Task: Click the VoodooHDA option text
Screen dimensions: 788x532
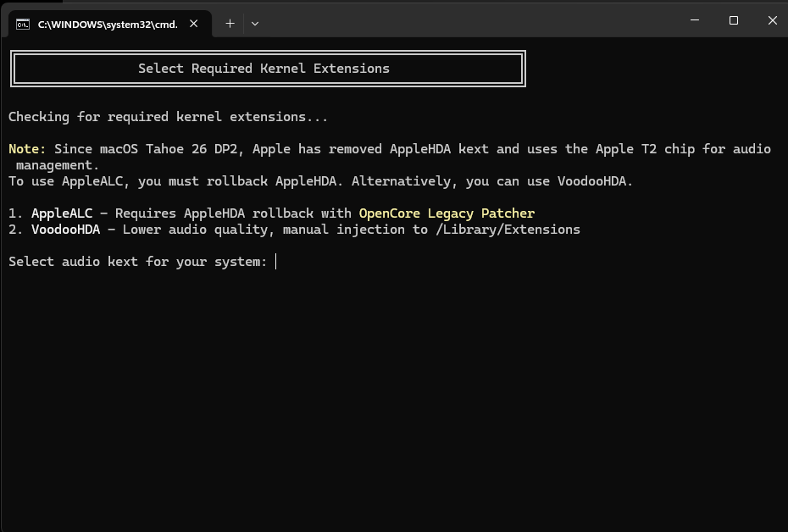Action: tap(65, 230)
